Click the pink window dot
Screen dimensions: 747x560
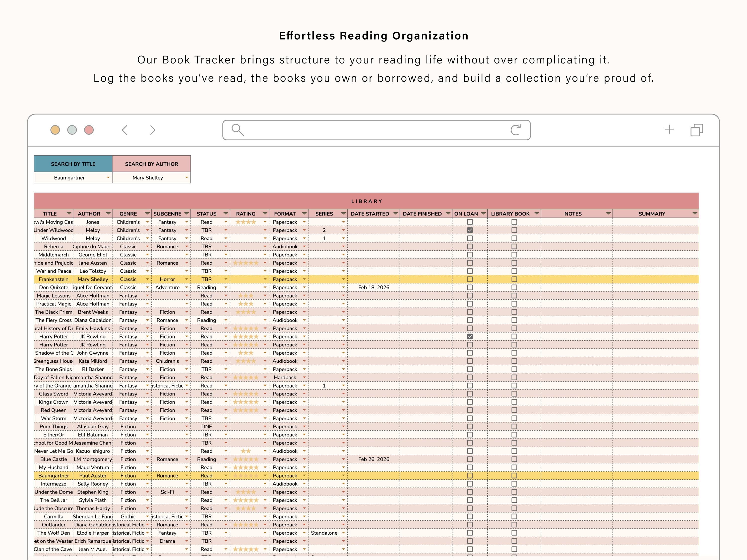tap(89, 130)
